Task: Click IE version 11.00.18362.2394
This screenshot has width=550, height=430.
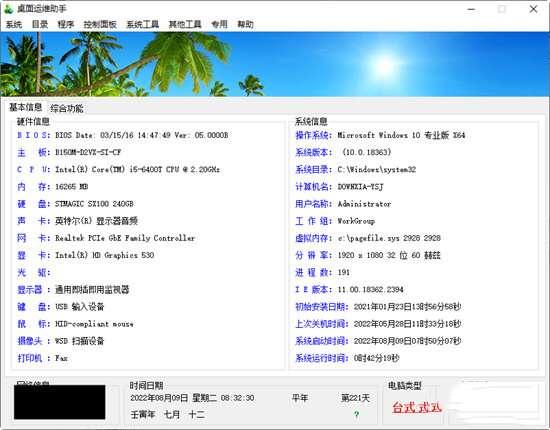Action: click(370, 290)
